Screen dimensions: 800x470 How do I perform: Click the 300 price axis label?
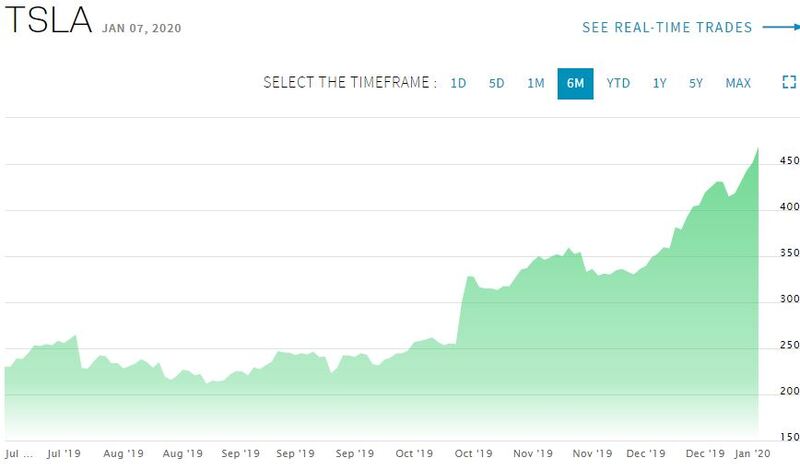[x=789, y=299]
